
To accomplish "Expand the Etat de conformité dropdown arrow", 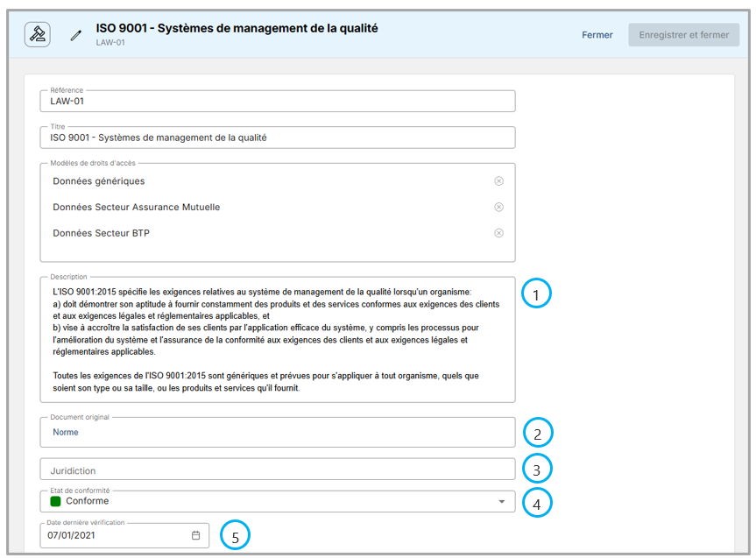I will (x=501, y=501).
